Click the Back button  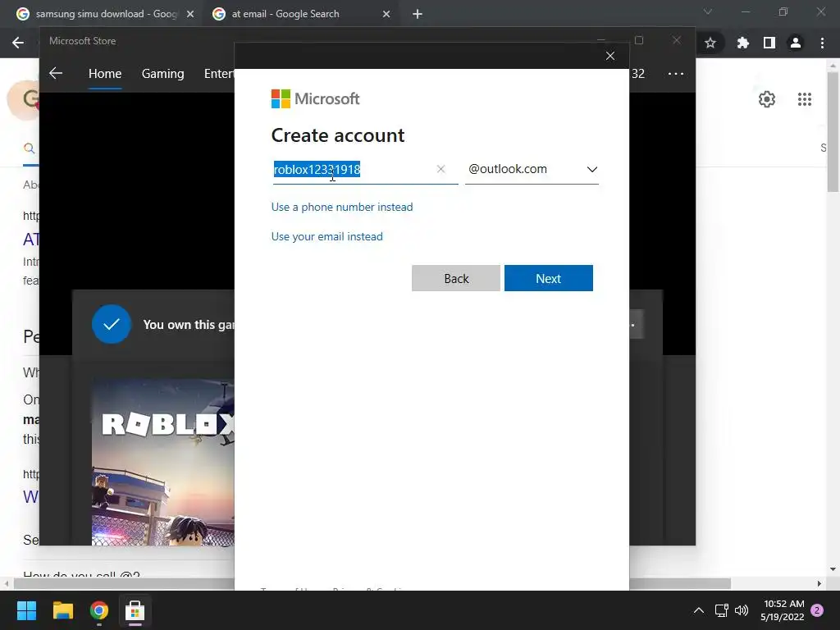[456, 278]
